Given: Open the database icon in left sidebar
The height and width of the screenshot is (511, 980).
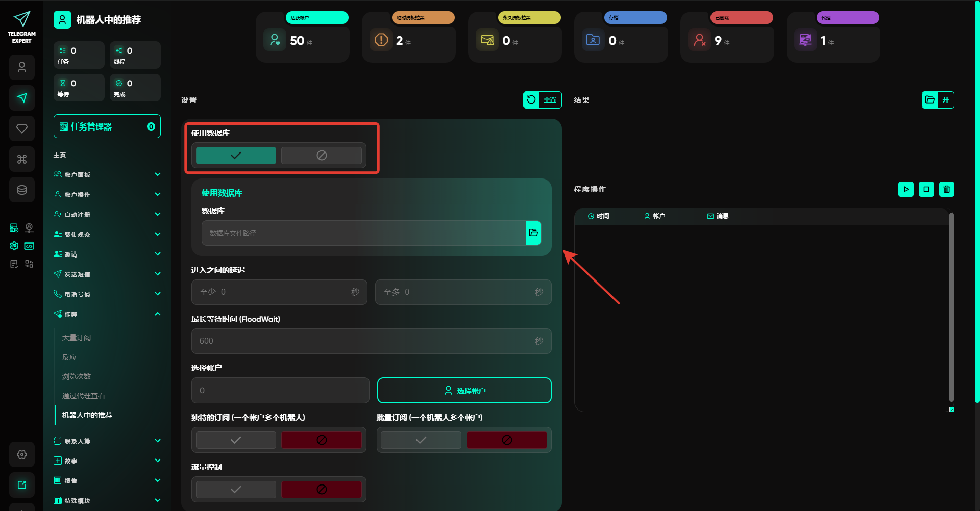Looking at the screenshot, I should 22,190.
